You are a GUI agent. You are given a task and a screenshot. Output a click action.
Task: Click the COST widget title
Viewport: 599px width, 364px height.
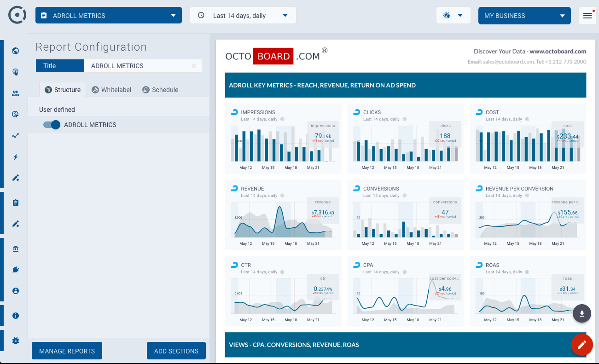492,112
